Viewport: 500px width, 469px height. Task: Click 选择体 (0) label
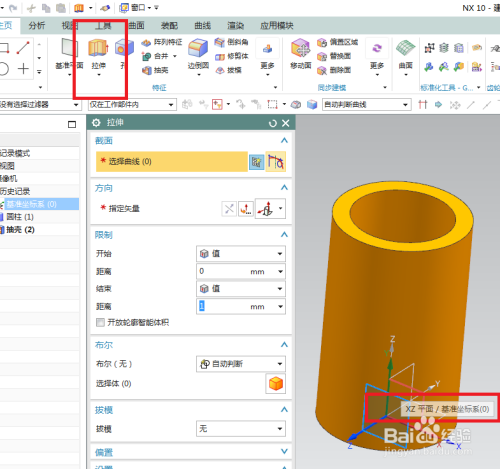point(113,384)
